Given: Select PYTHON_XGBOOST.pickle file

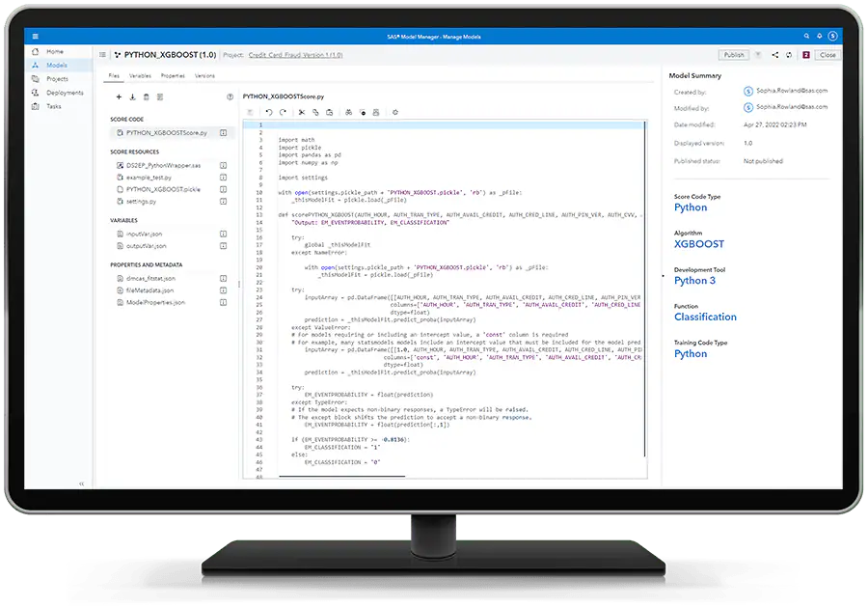Looking at the screenshot, I should [x=163, y=189].
